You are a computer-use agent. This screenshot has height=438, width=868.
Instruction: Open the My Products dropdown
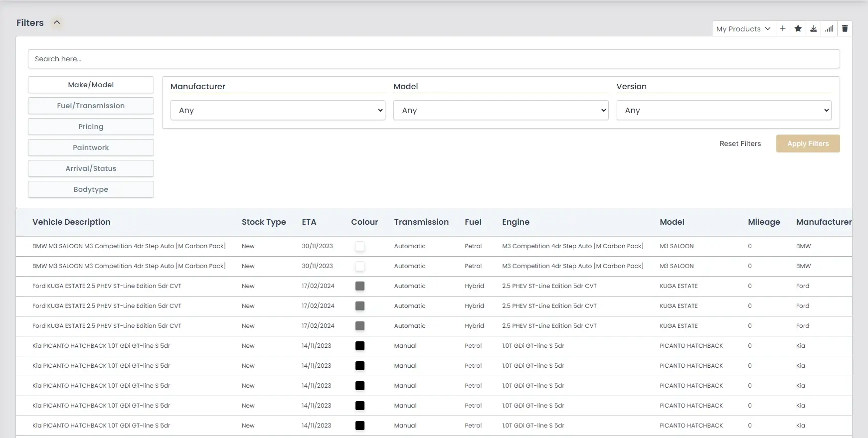tap(743, 29)
